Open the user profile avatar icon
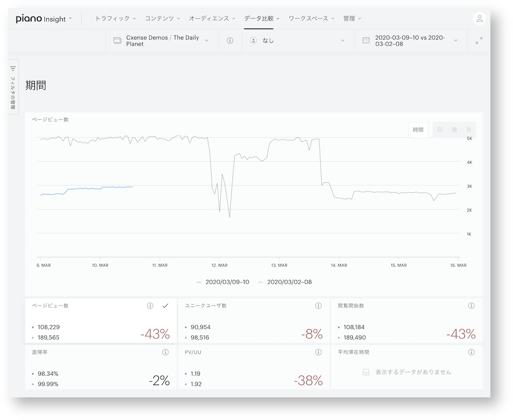The height and width of the screenshot is (420, 513). [x=479, y=18]
